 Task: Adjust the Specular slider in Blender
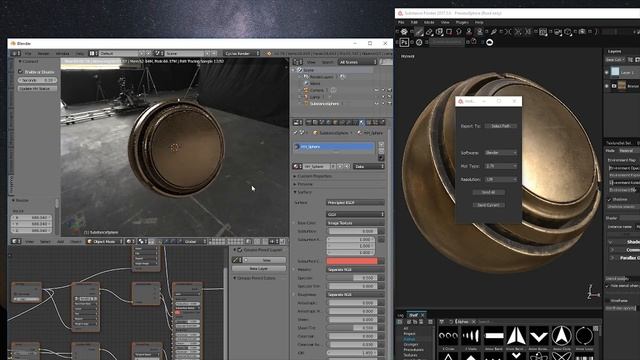[353, 278]
